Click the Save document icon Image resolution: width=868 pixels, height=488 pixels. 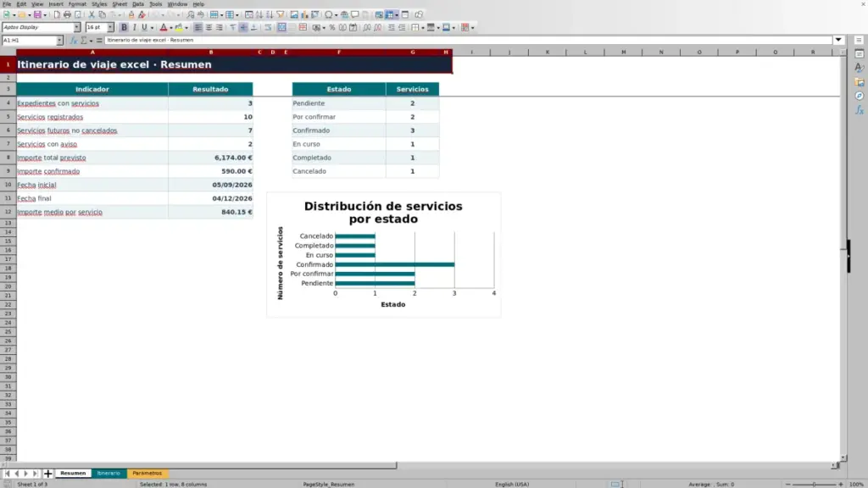click(x=37, y=15)
